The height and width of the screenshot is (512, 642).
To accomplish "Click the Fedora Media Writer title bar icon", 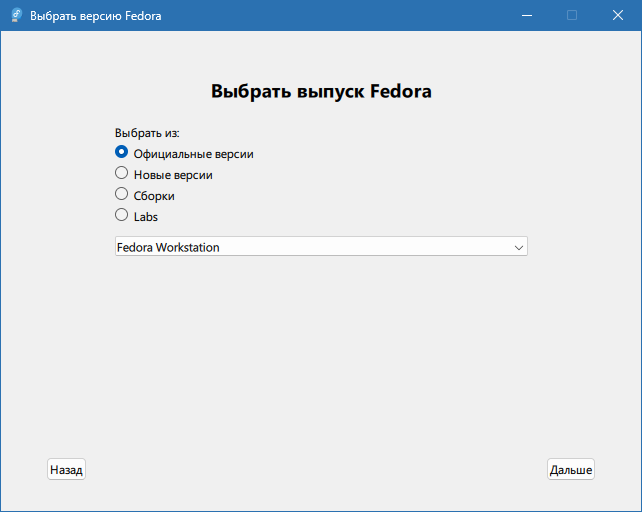I will (17, 15).
